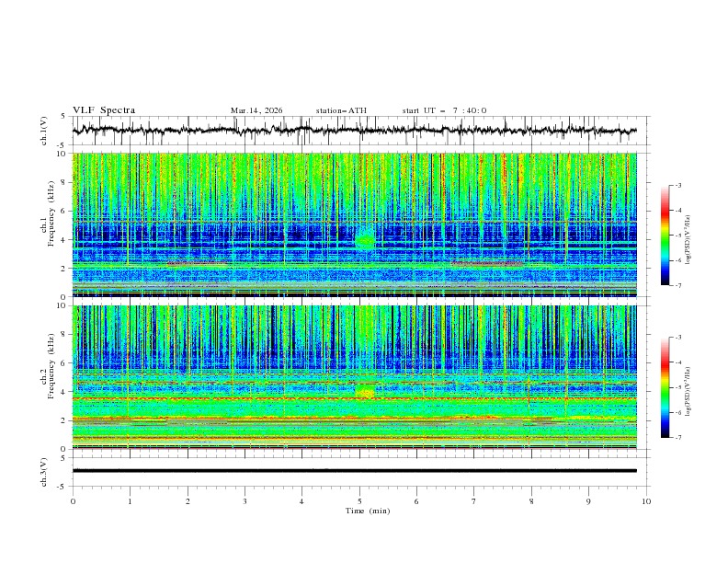Click the "6" tick on the time axis

click(416, 501)
